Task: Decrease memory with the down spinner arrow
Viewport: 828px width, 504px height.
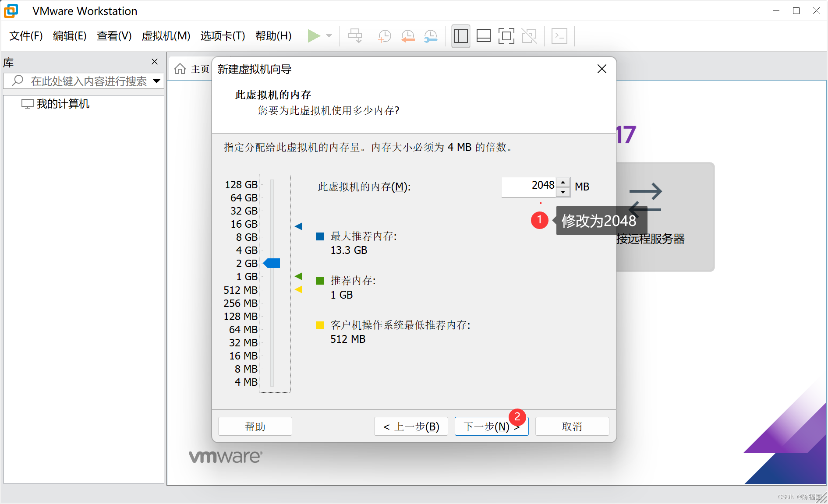Action: [x=563, y=192]
